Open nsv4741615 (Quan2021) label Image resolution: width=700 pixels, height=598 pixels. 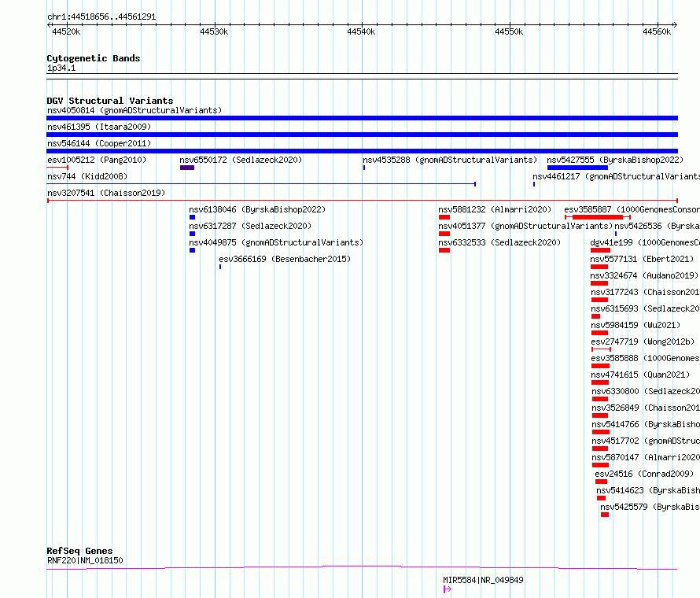tap(640, 375)
